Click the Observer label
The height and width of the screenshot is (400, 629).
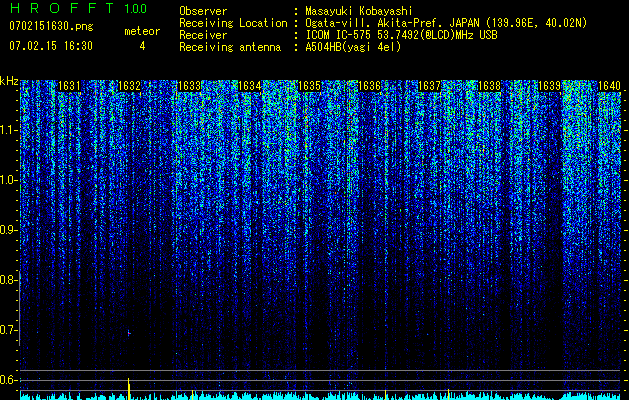pos(203,11)
